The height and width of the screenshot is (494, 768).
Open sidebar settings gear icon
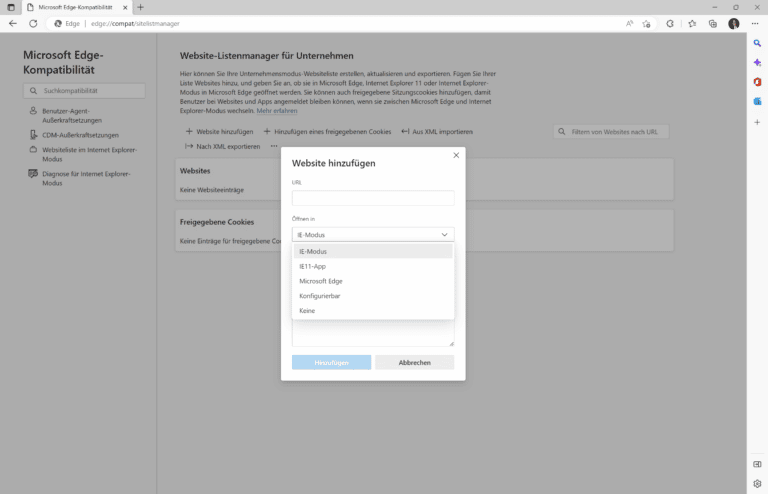[757, 484]
